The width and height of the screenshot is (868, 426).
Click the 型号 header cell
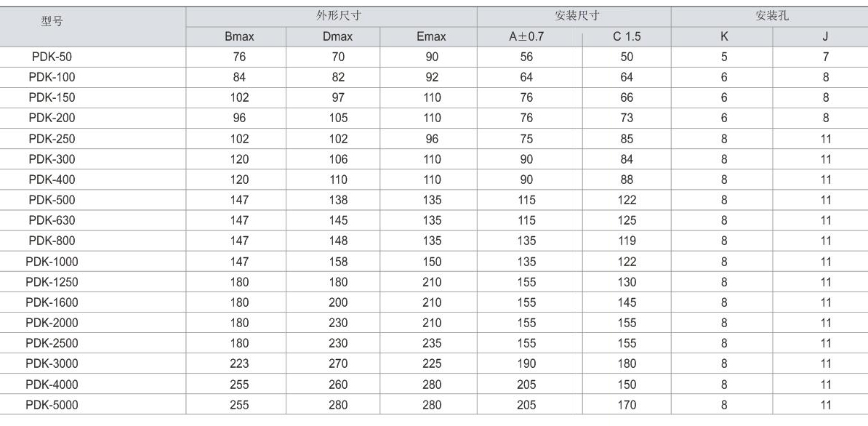pos(52,21)
